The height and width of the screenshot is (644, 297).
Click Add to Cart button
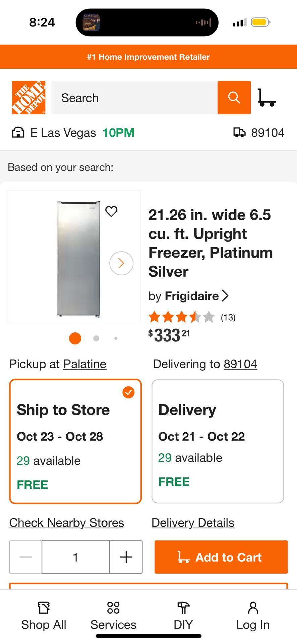[x=221, y=557]
